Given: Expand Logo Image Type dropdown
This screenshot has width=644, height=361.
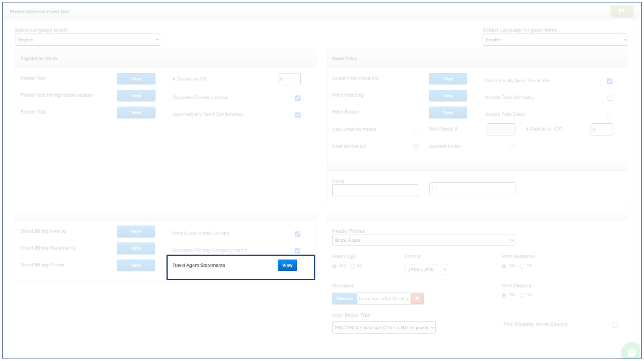Looking at the screenshot, I should (x=384, y=328).
